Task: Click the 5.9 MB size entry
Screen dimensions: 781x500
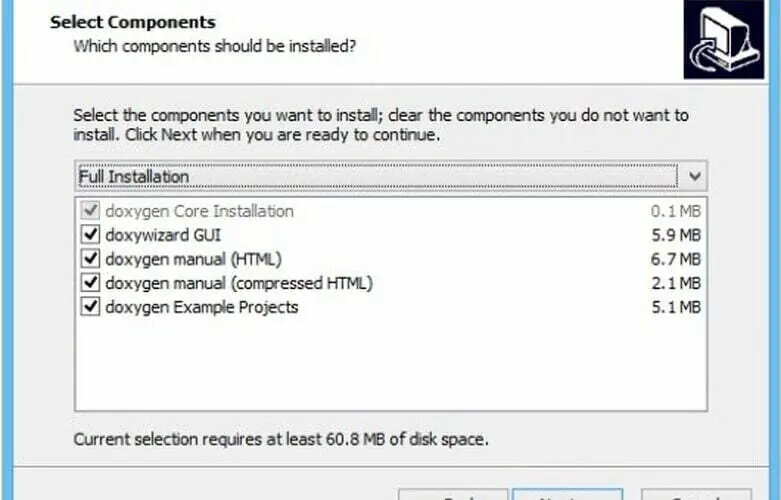Action: pos(676,235)
